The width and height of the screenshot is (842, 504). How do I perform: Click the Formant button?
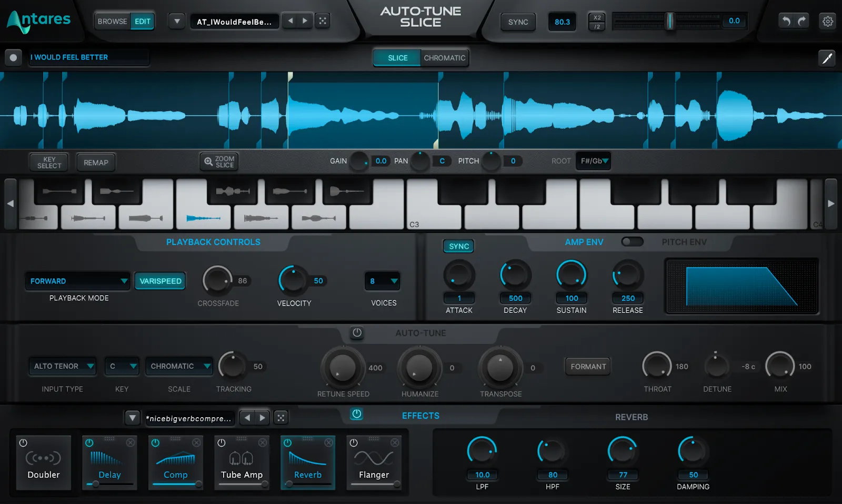click(587, 366)
